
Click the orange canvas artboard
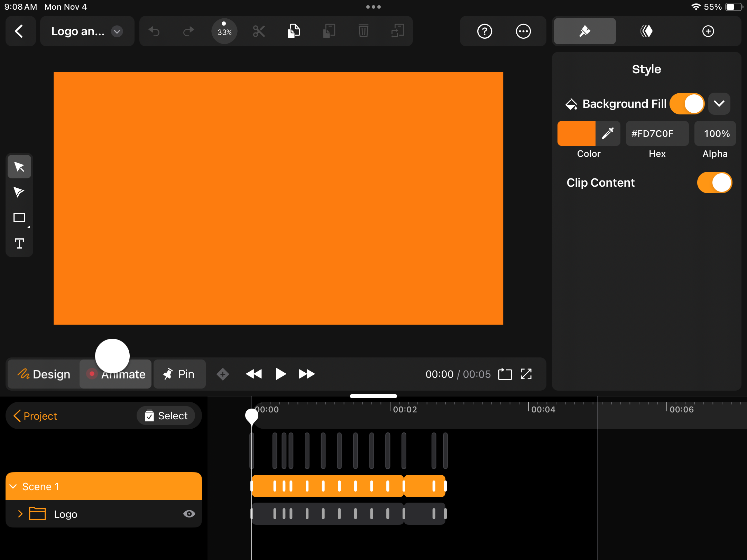278,198
